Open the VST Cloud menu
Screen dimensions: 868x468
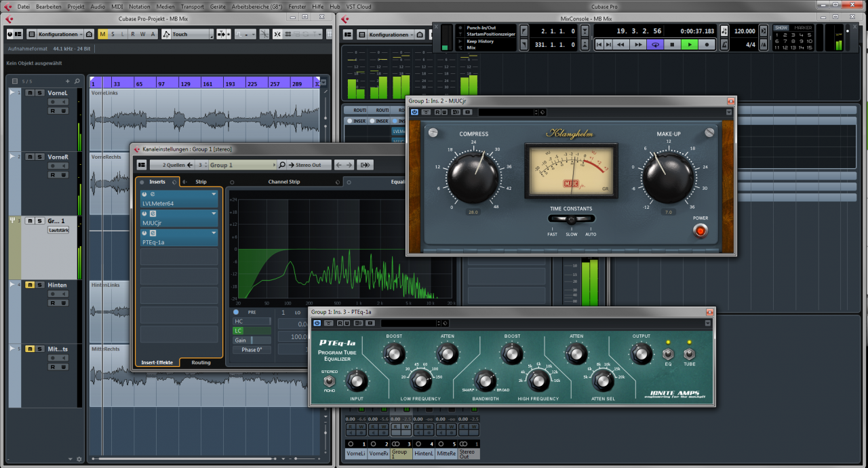pos(359,6)
